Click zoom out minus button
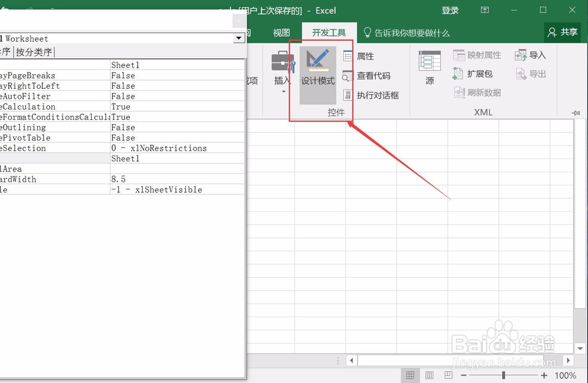588x383 pixels. click(x=464, y=375)
